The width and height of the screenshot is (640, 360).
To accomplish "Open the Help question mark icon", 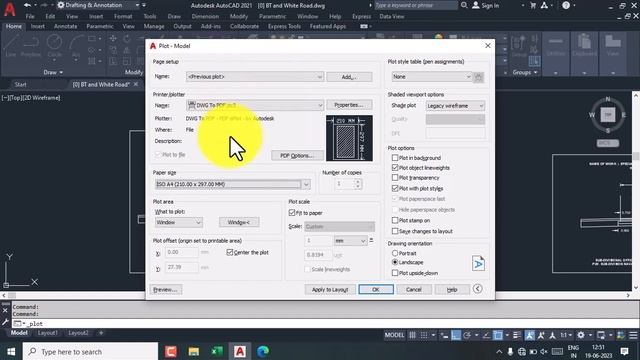I will point(566,5).
